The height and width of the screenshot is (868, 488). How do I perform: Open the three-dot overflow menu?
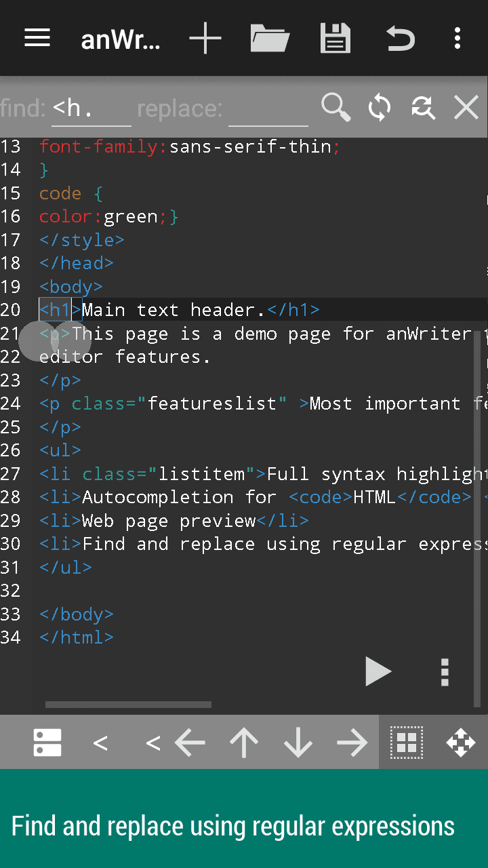[x=457, y=38]
